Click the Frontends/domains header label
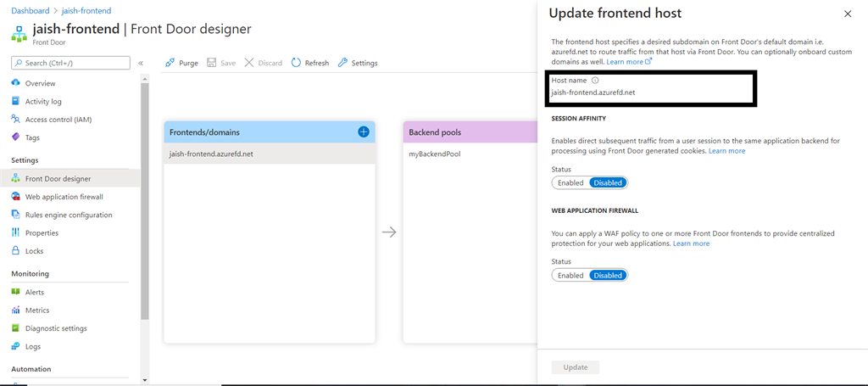Screen dimensions: 868x386 tap(204, 132)
